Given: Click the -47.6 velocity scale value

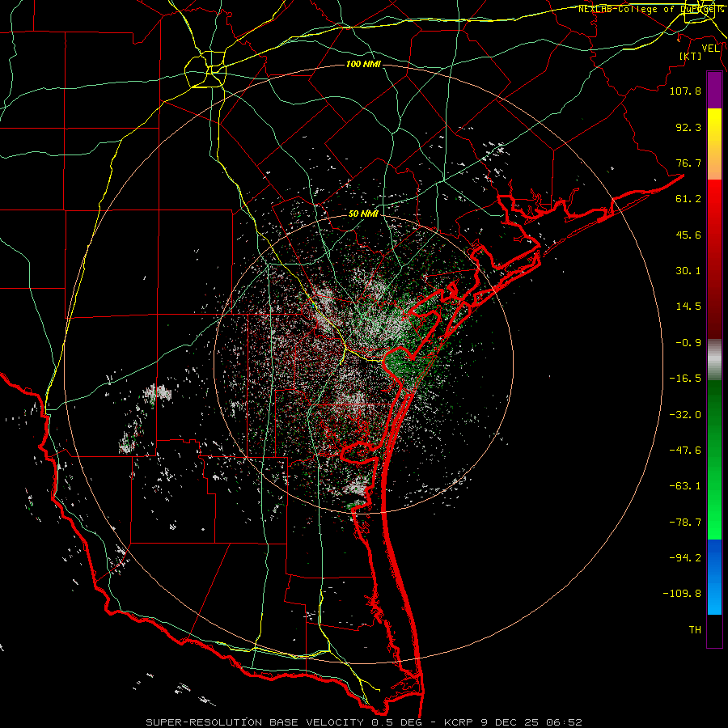Looking at the screenshot, I should 685,451.
